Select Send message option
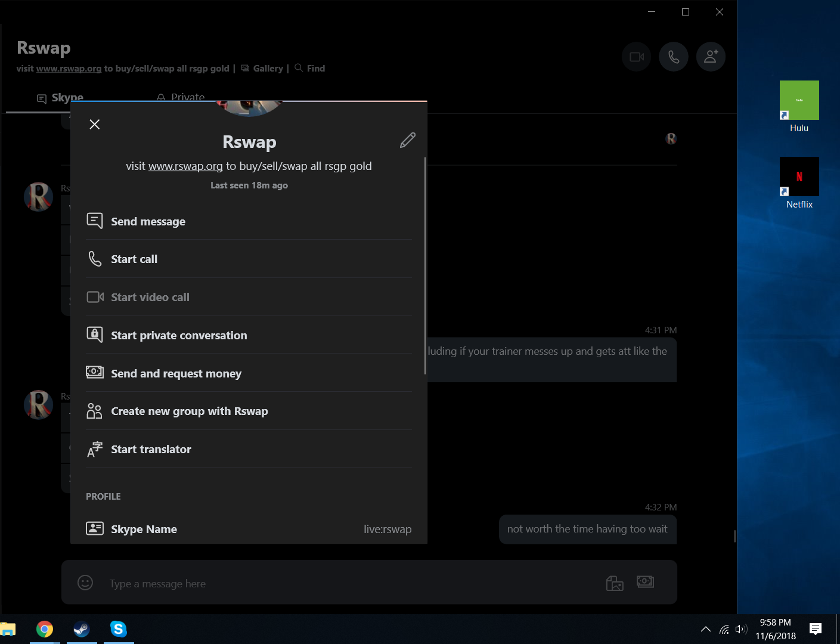 coord(249,221)
